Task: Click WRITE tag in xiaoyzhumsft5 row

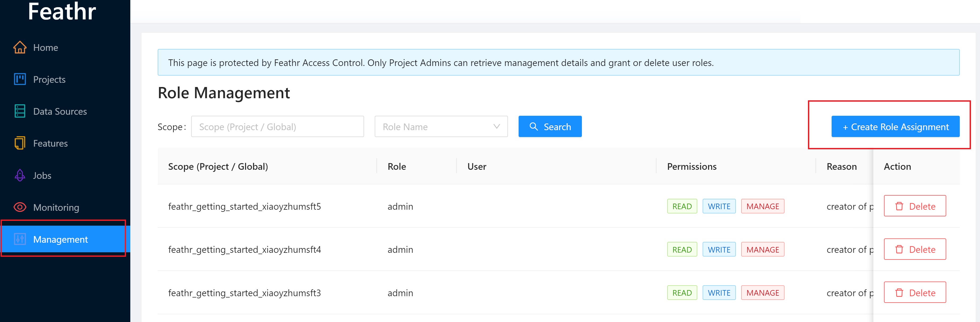Action: pos(719,206)
